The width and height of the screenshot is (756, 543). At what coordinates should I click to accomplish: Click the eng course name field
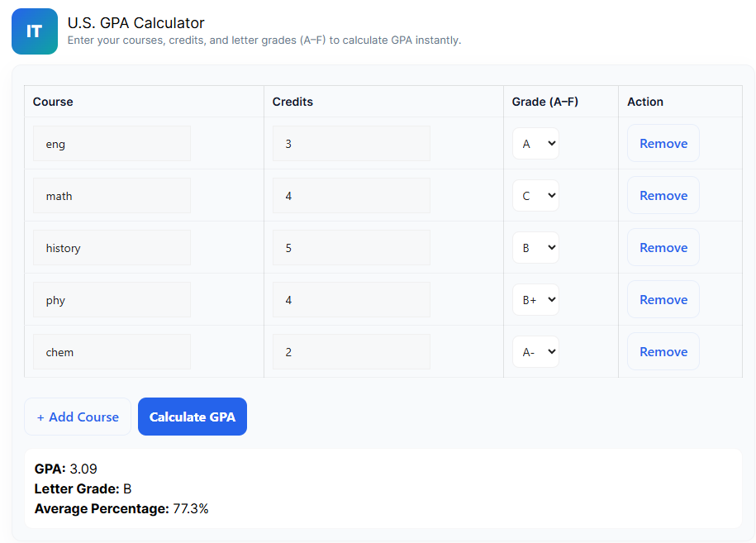[112, 144]
